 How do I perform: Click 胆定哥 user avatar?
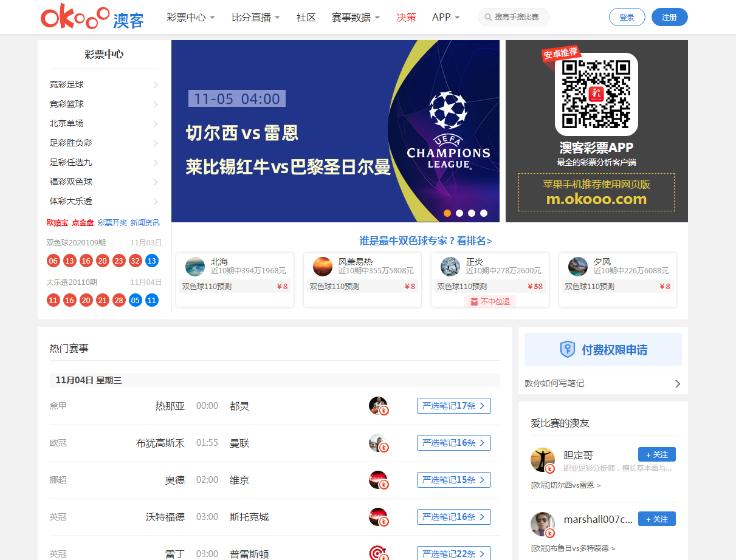542,460
